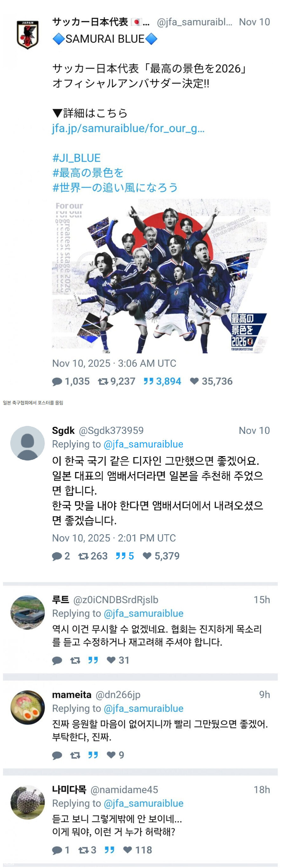Image resolution: width=286 pixels, height=868 pixels.
Task: Like mameita's reply showing 9 likes
Action: (x=115, y=755)
